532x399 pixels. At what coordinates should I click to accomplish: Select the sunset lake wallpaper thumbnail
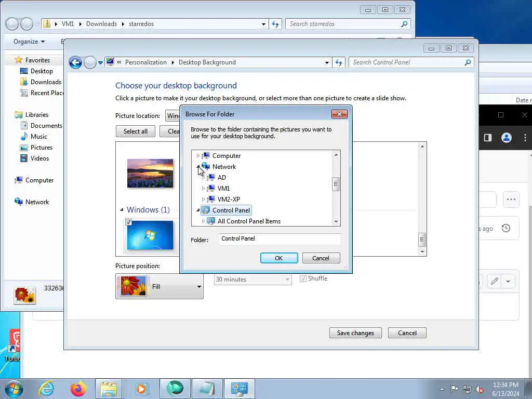[150, 173]
